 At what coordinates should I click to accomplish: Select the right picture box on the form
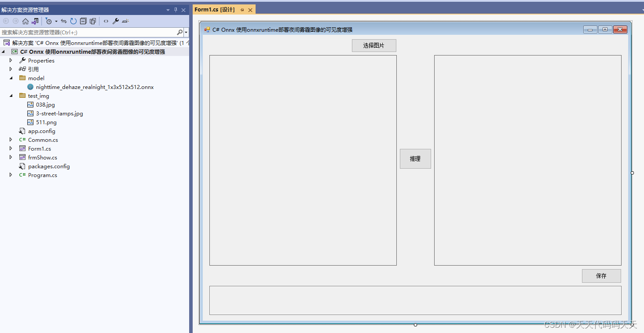tap(528, 160)
